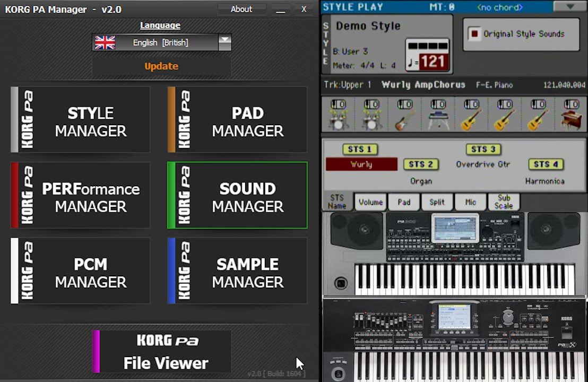This screenshot has height=382, width=588.
Task: Click the 121.040.004 bank number
Action: [x=564, y=85]
